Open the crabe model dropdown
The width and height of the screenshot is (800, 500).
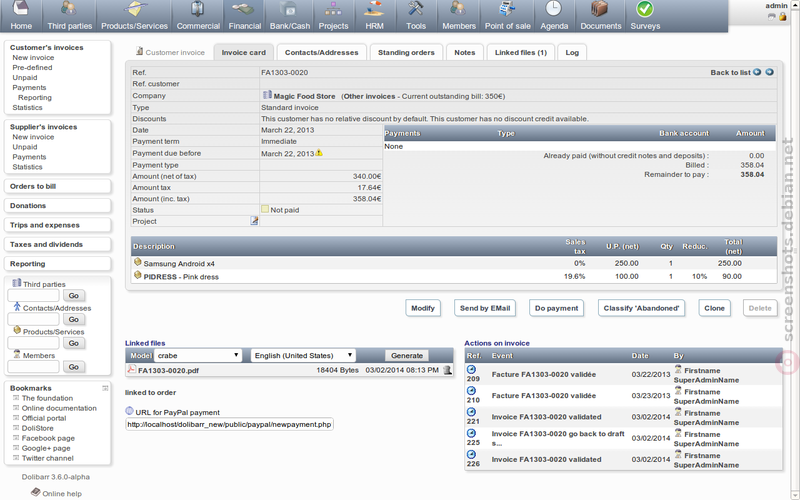(198, 356)
